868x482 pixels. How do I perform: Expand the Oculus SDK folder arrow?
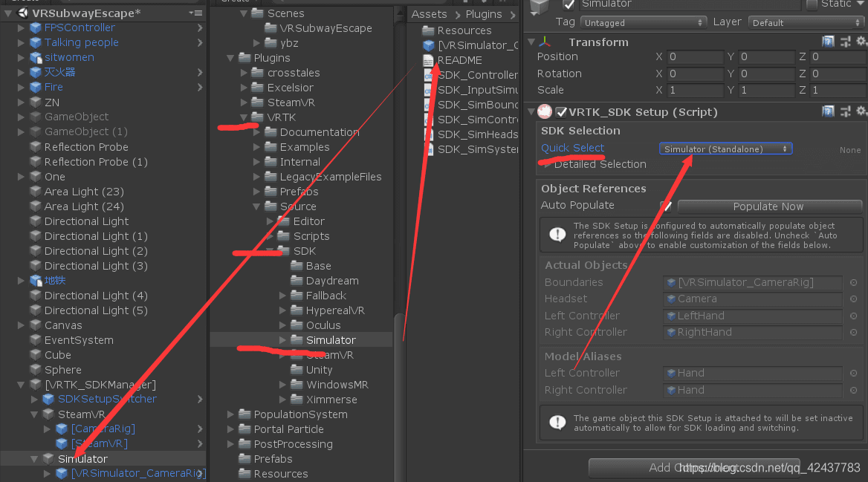[x=283, y=325]
